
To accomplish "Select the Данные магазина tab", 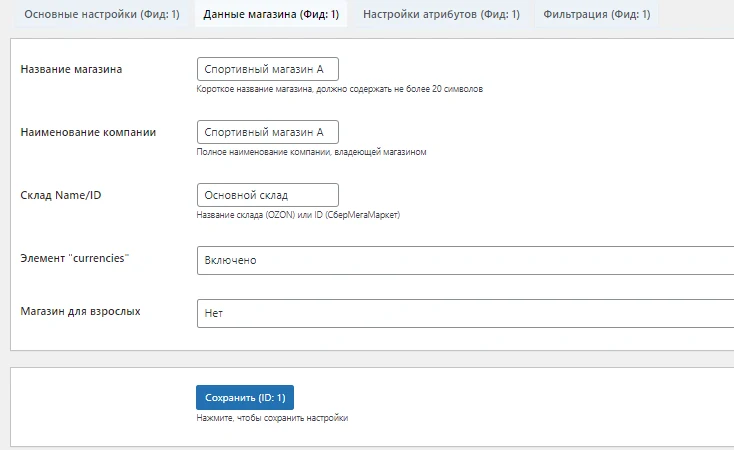I will [270, 15].
